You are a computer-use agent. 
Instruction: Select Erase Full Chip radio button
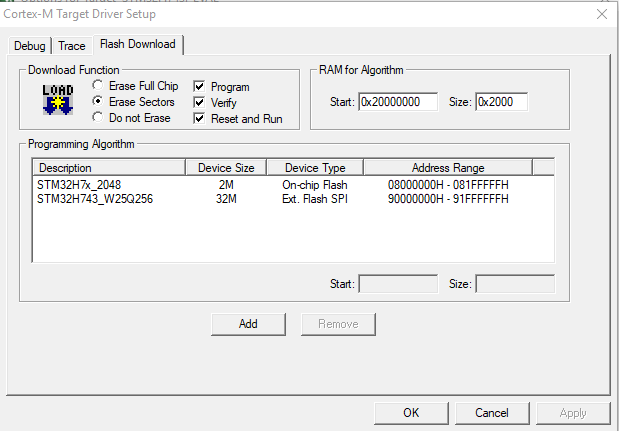pos(98,85)
